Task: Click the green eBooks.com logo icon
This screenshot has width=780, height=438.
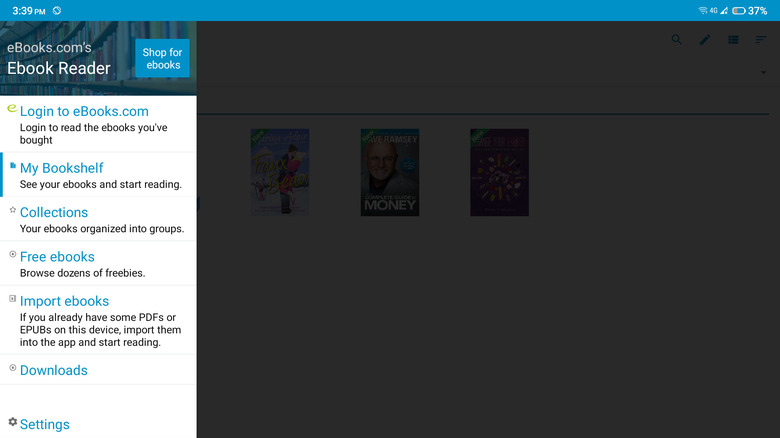Action: tap(12, 108)
